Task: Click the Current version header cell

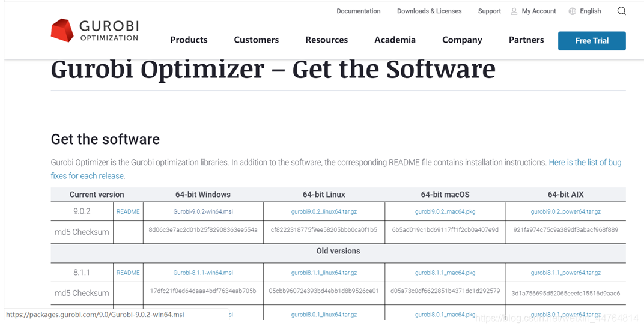Action: coord(97,195)
